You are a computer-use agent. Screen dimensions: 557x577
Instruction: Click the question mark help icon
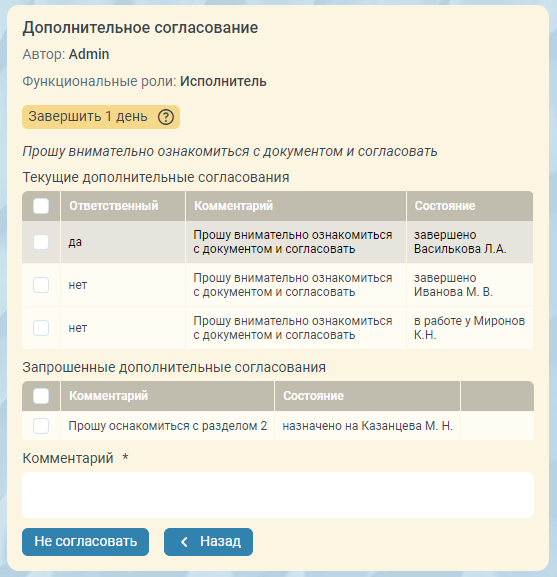pos(166,117)
